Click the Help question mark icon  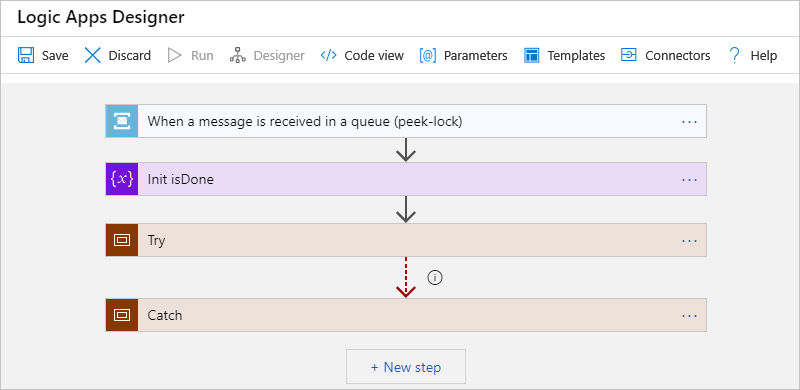(x=734, y=55)
